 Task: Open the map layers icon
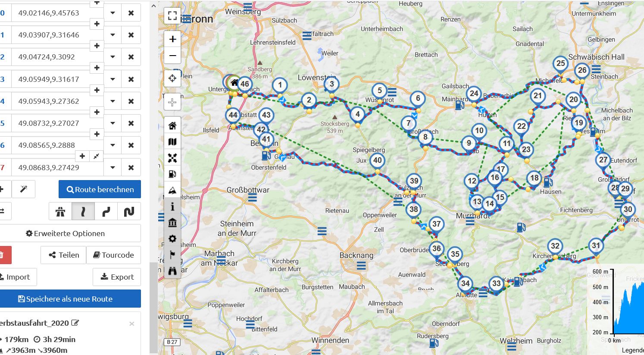[172, 142]
